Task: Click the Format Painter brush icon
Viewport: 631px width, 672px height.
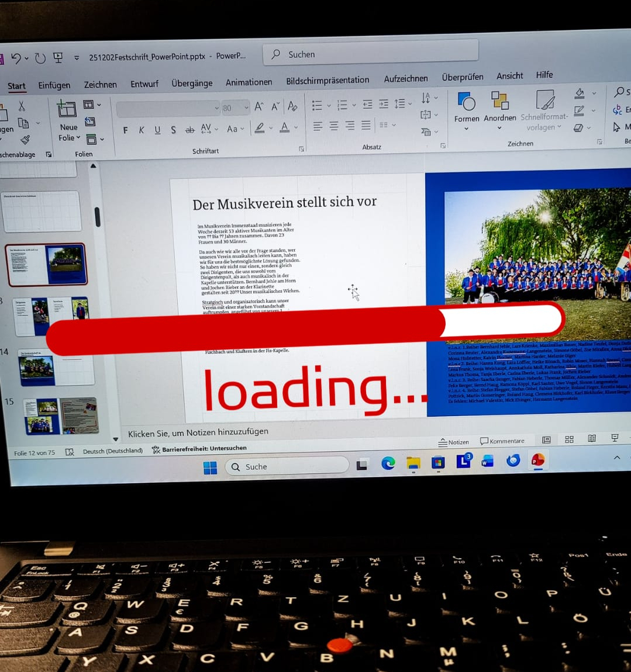Action: click(25, 140)
